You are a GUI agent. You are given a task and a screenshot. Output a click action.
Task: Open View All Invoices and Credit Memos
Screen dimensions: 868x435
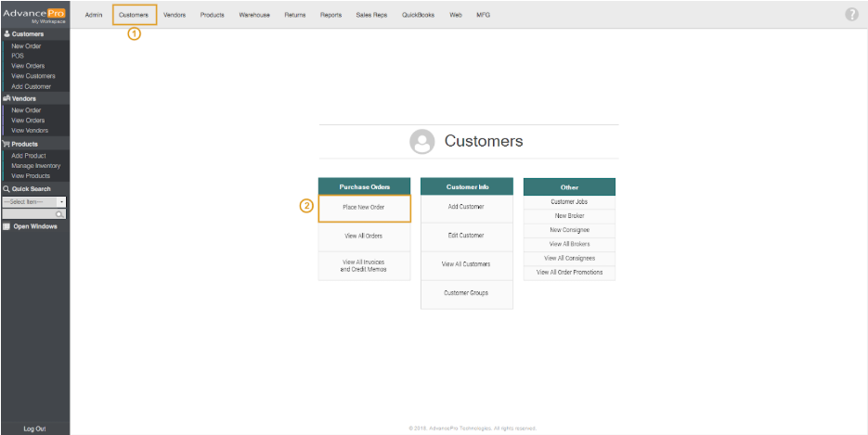point(364,265)
